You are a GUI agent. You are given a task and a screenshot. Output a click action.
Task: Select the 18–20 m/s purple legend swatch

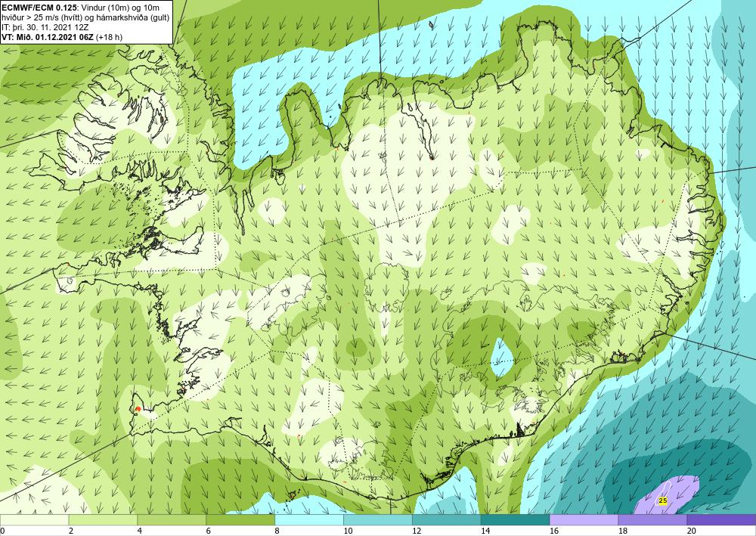[652, 520]
